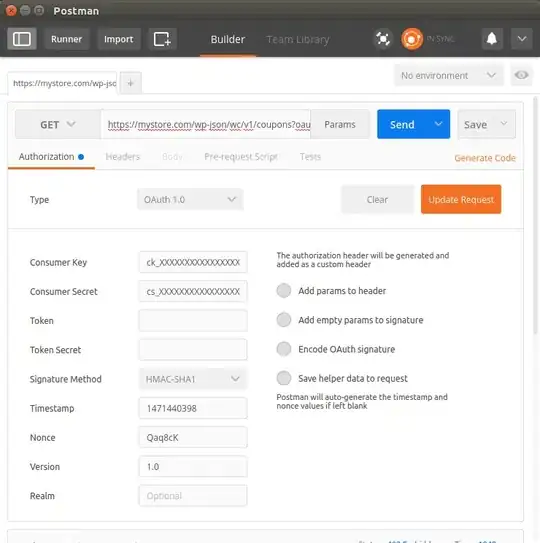Click the Version field
540x543 pixels.
tap(193, 466)
